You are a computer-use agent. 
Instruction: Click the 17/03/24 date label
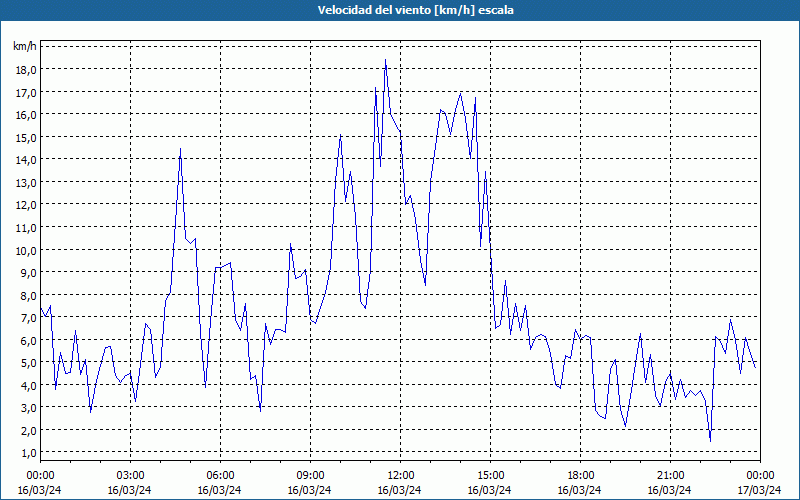pyautogui.click(x=760, y=490)
